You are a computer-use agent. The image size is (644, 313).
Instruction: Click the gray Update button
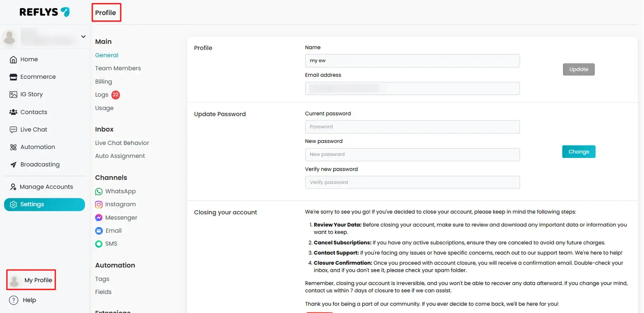pos(578,69)
